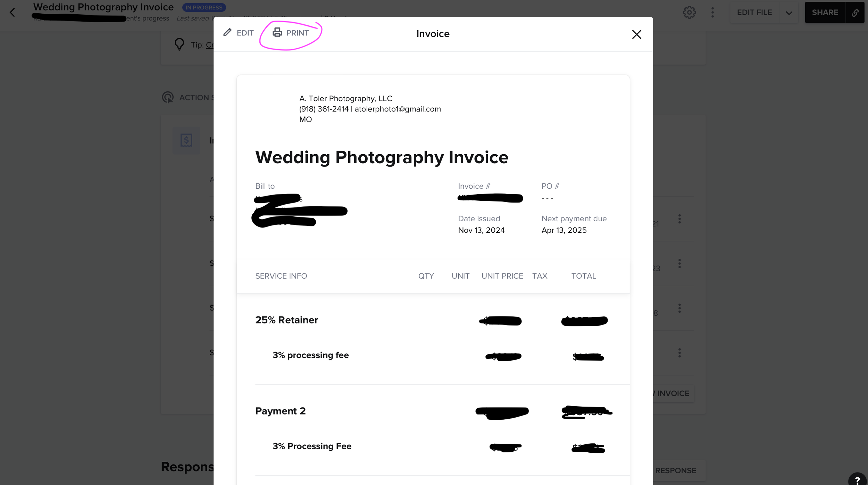
Task: Open the three-dot menu on the last payment row
Action: [679, 353]
